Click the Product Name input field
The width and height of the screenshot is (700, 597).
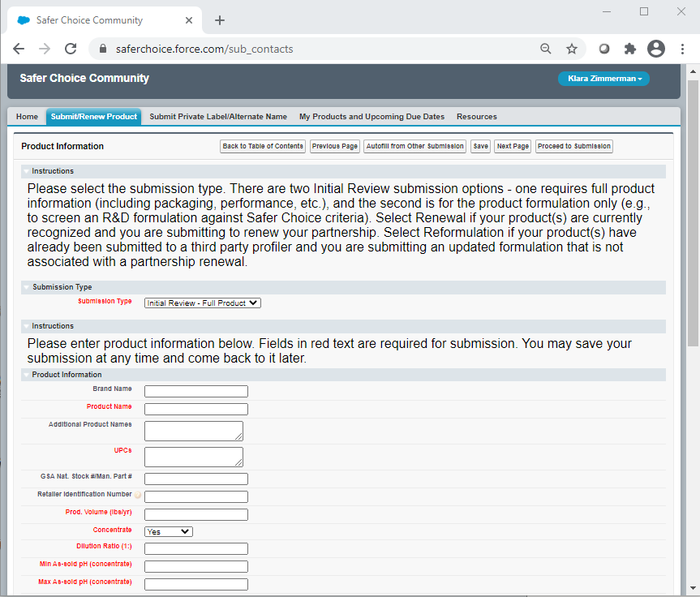pyautogui.click(x=196, y=410)
